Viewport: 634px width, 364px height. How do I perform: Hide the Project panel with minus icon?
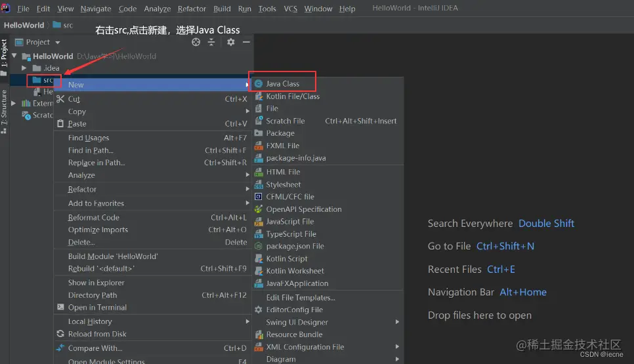click(246, 42)
